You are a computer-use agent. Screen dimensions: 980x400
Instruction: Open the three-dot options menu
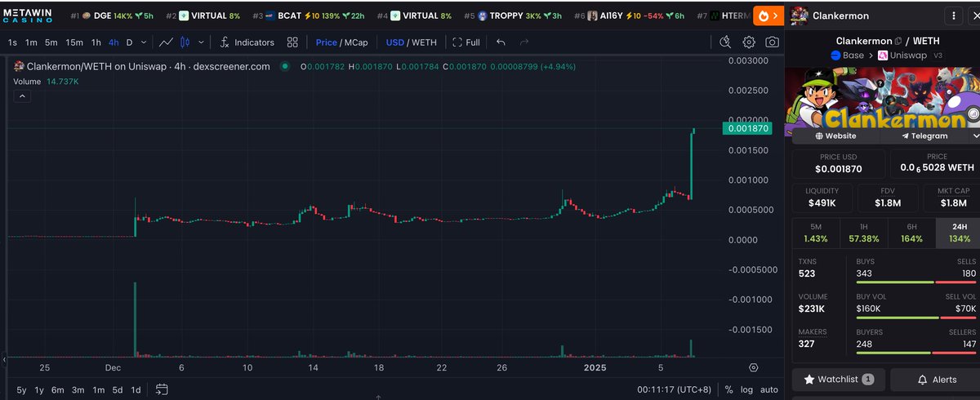[x=955, y=16]
